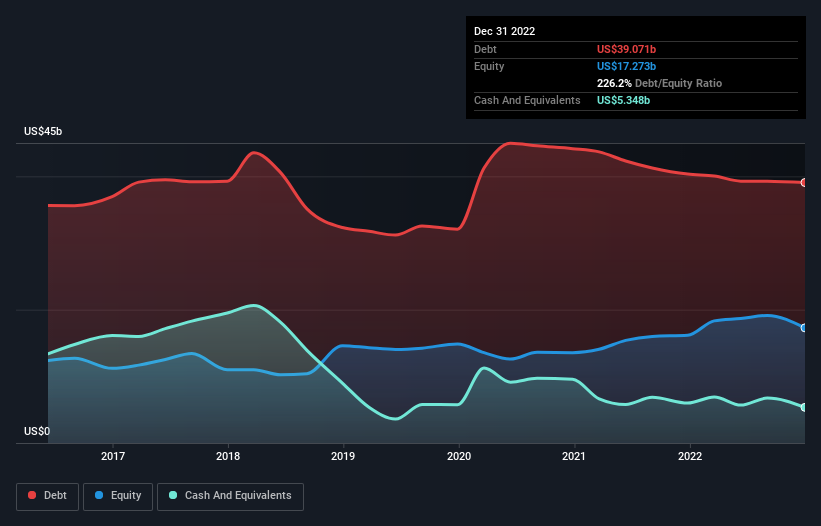Click the teal Cash endpoint marker
This screenshot has width=821, height=526.
804,407
